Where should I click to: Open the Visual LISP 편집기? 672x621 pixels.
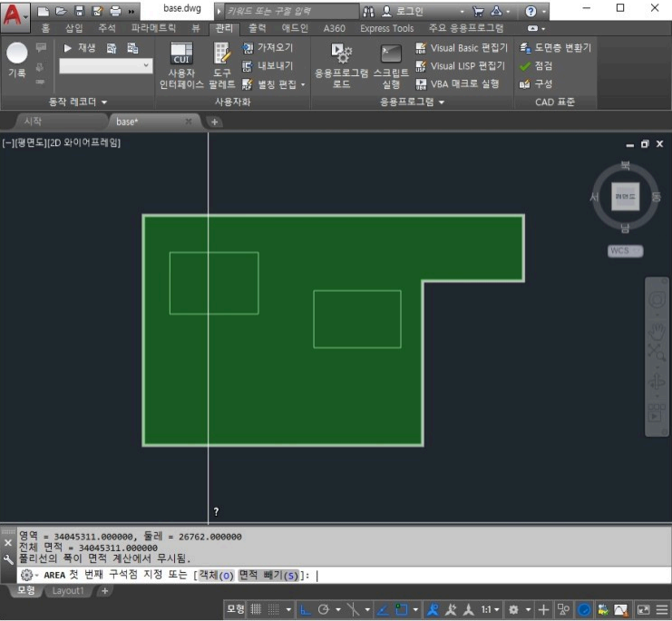[x=461, y=66]
